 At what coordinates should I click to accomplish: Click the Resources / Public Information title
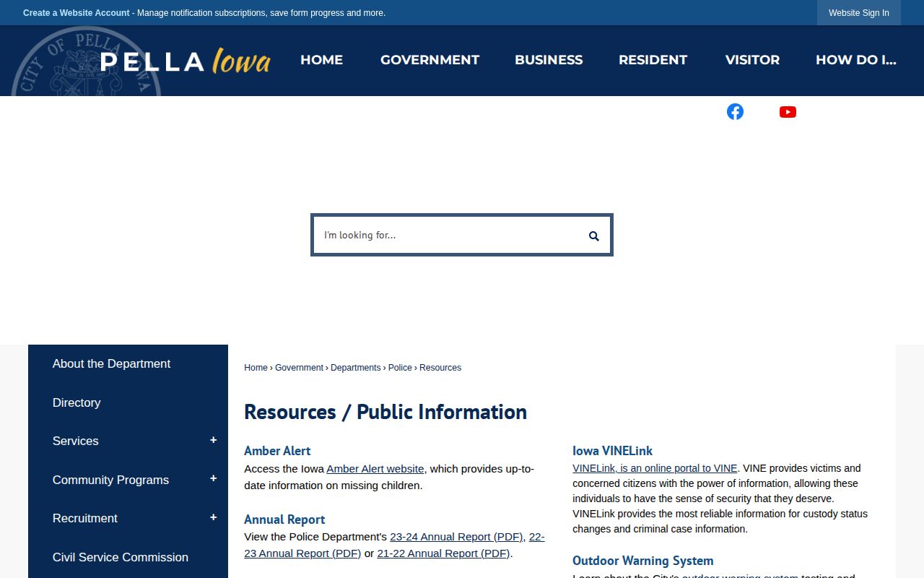pos(385,412)
